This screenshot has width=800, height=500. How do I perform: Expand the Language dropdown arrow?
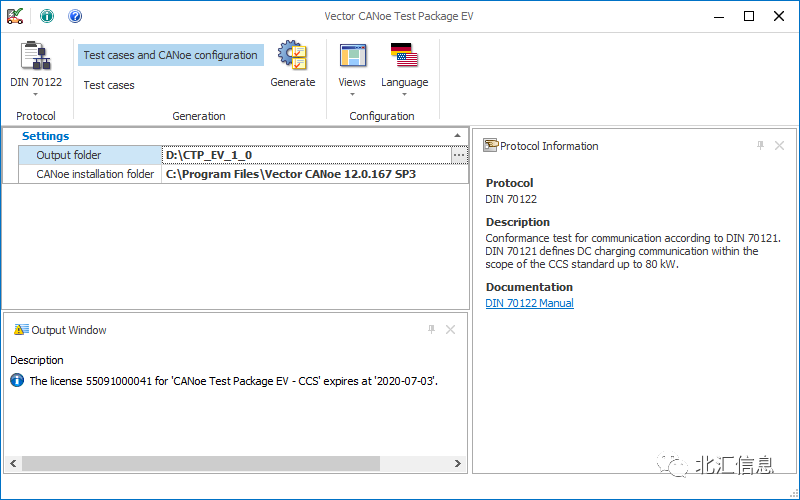pyautogui.click(x=404, y=94)
